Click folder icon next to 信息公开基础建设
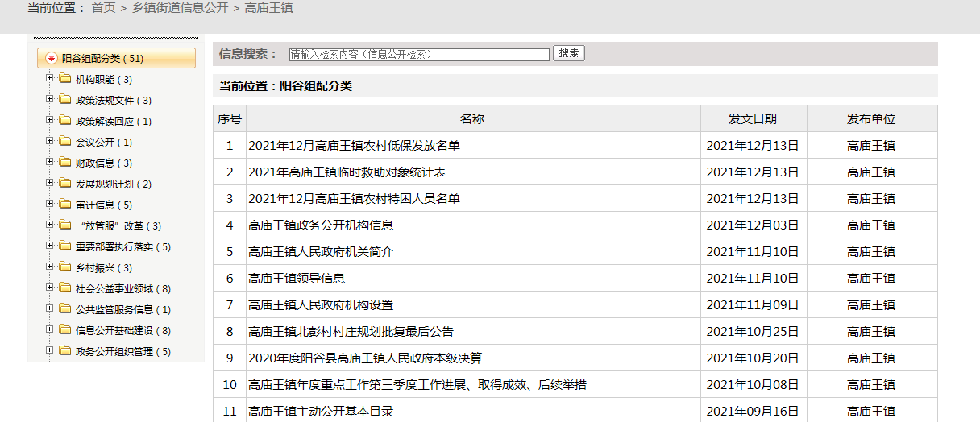The width and height of the screenshot is (980, 422). (x=64, y=330)
